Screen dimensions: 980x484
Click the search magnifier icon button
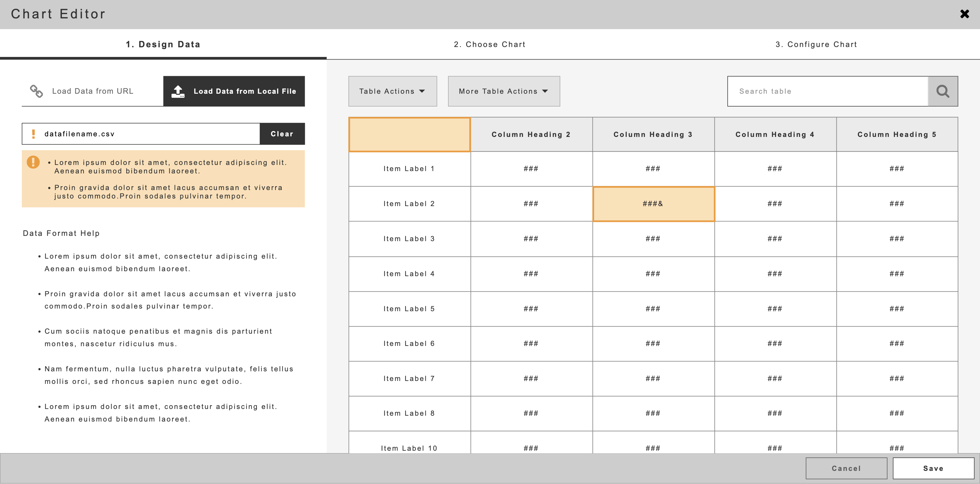[943, 91]
